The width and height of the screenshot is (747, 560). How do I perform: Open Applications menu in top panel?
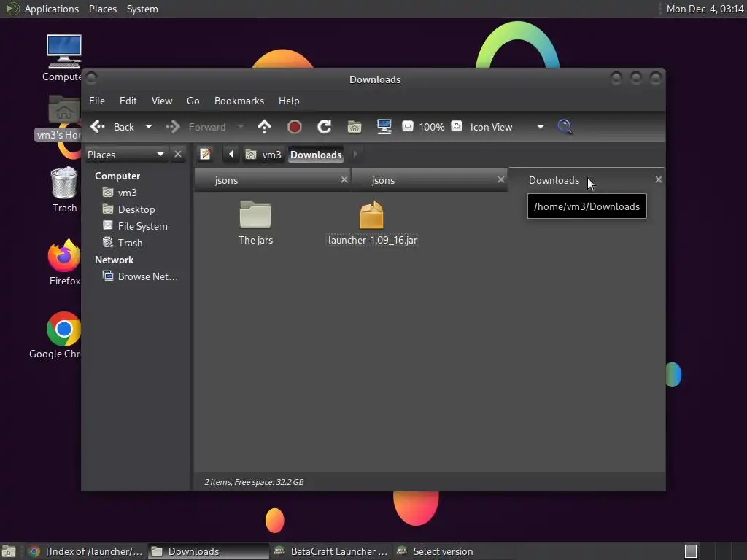pos(52,9)
